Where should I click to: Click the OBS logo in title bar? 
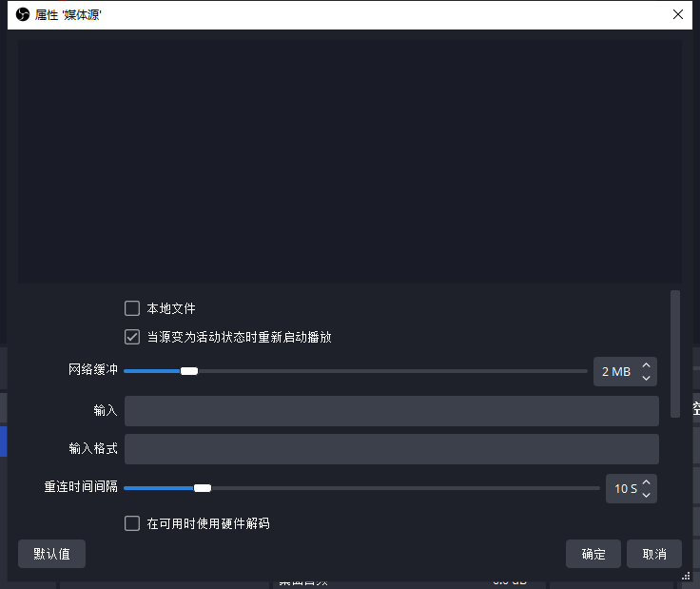click(x=23, y=14)
